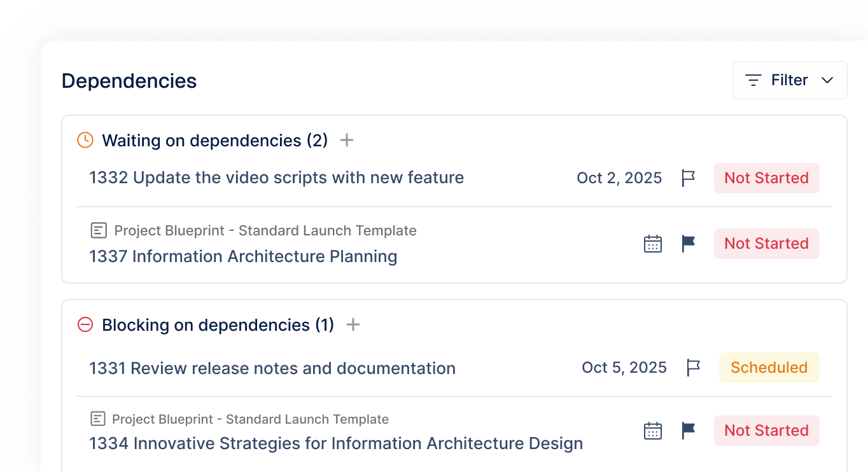The image size is (868, 472).
Task: Open task 1332 Update the video scripts
Action: point(276,177)
